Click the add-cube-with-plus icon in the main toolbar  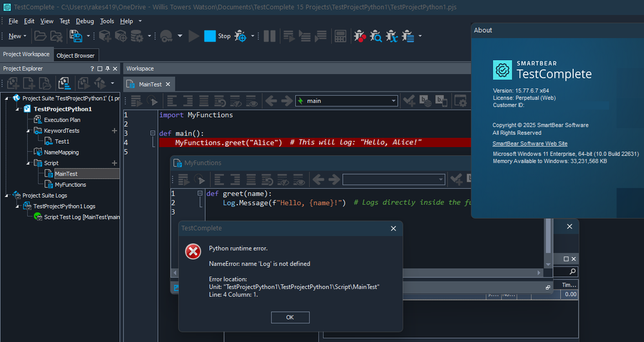(x=104, y=36)
